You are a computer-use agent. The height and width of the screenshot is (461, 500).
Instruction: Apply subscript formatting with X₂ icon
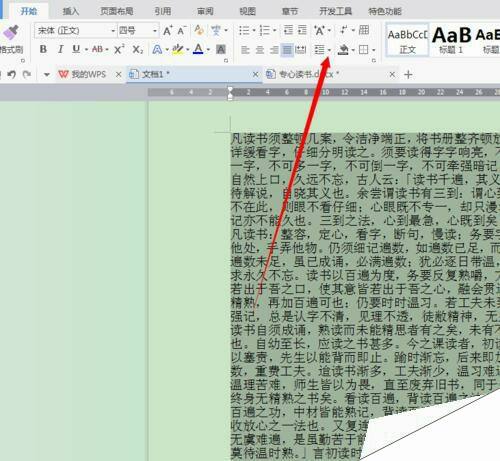[137, 50]
